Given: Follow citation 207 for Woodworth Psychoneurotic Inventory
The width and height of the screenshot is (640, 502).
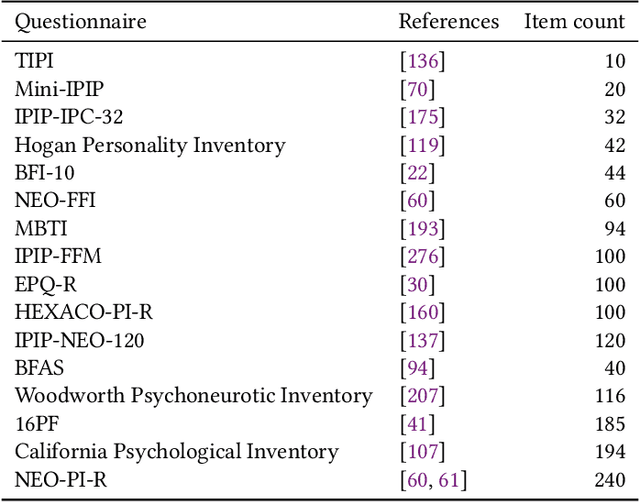Looking at the screenshot, I should (422, 396).
